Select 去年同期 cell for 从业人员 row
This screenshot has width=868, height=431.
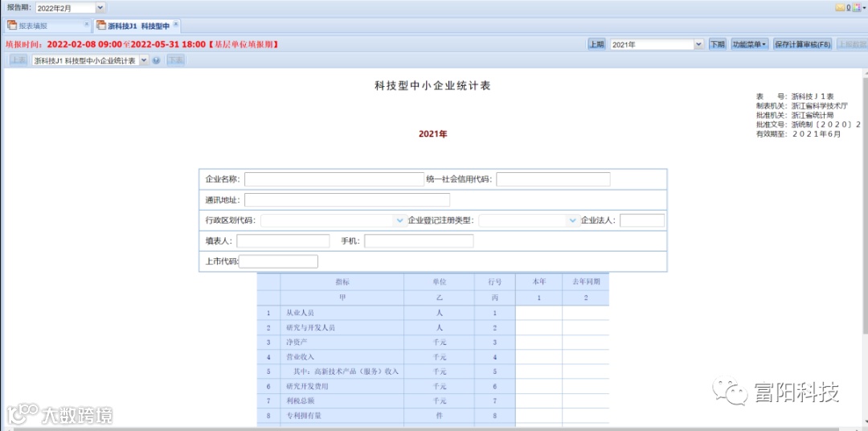click(x=586, y=313)
